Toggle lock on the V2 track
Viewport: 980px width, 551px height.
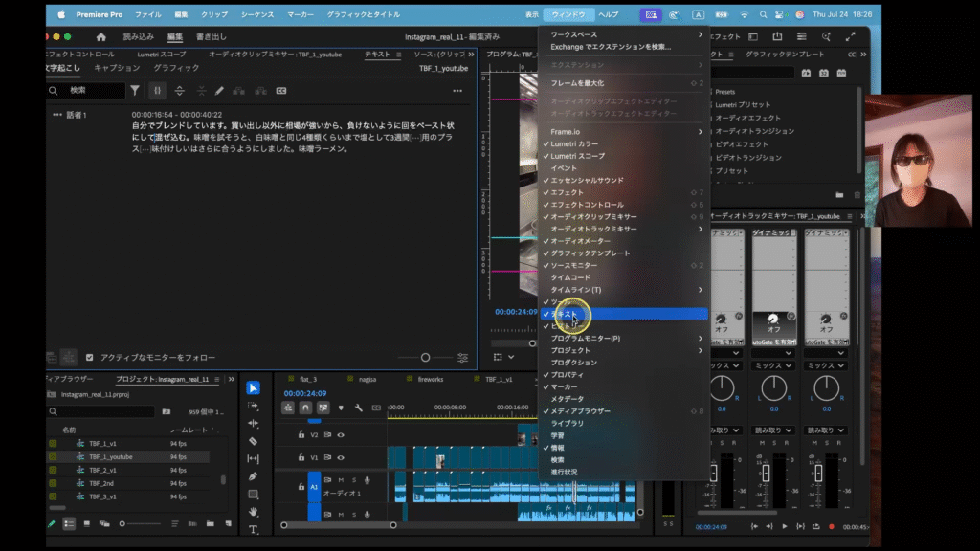click(x=301, y=435)
